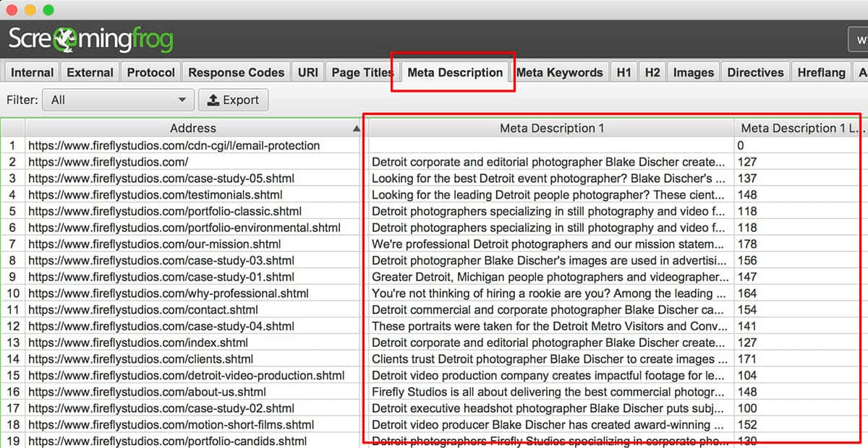The image size is (868, 448).
Task: Select the cdn-cgi/l/email-protection address row
Action: coord(174,145)
